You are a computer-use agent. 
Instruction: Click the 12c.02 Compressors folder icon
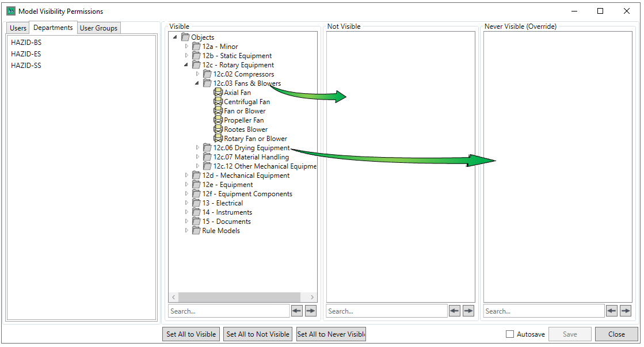point(207,74)
